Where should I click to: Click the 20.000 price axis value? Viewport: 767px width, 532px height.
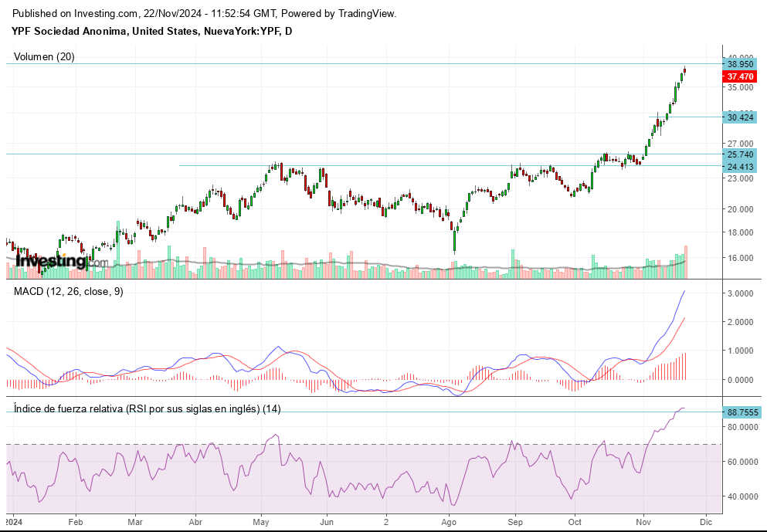740,209
